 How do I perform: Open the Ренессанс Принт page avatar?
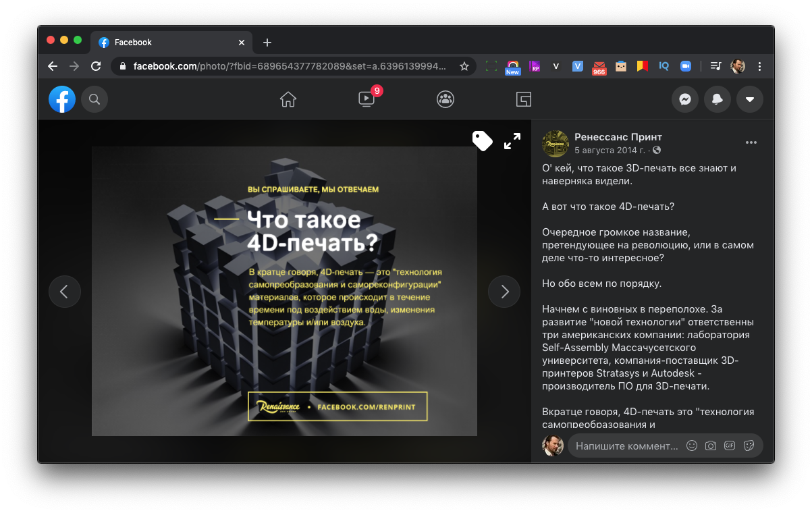[556, 143]
